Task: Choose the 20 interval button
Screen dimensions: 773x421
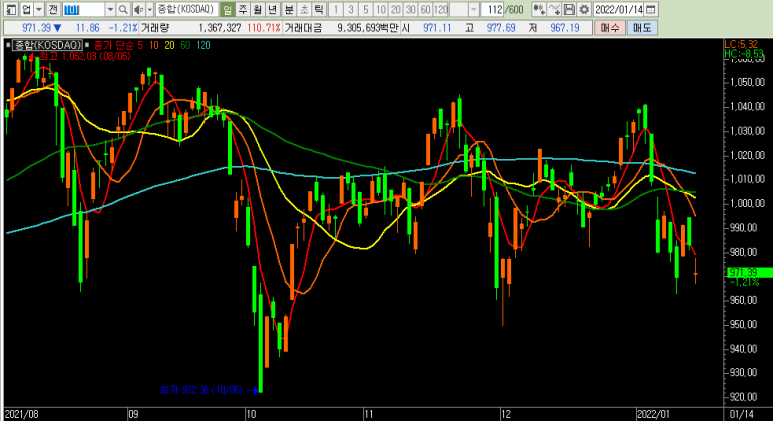Action: (x=395, y=9)
